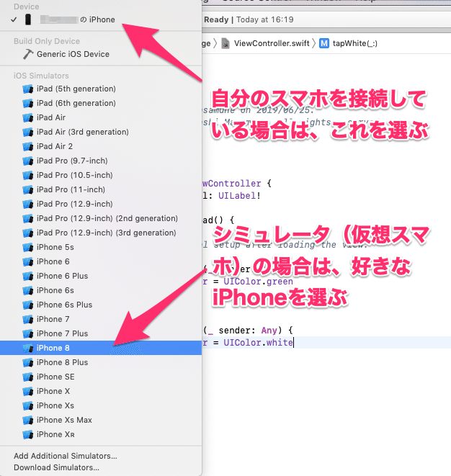Select the iPhone 6 simulator
The image size is (451, 476).
pyautogui.click(x=101, y=261)
